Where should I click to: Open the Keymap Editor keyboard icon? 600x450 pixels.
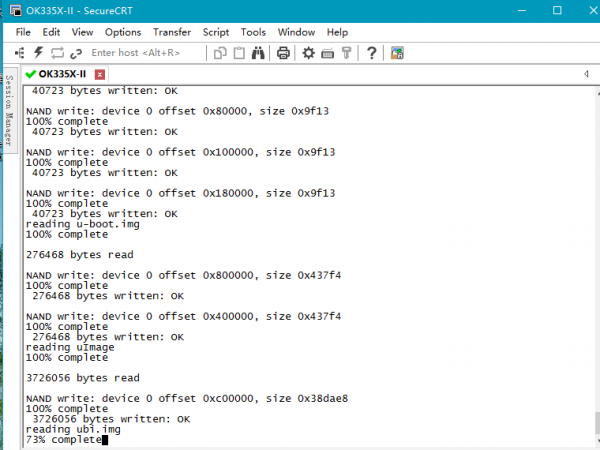click(327, 52)
